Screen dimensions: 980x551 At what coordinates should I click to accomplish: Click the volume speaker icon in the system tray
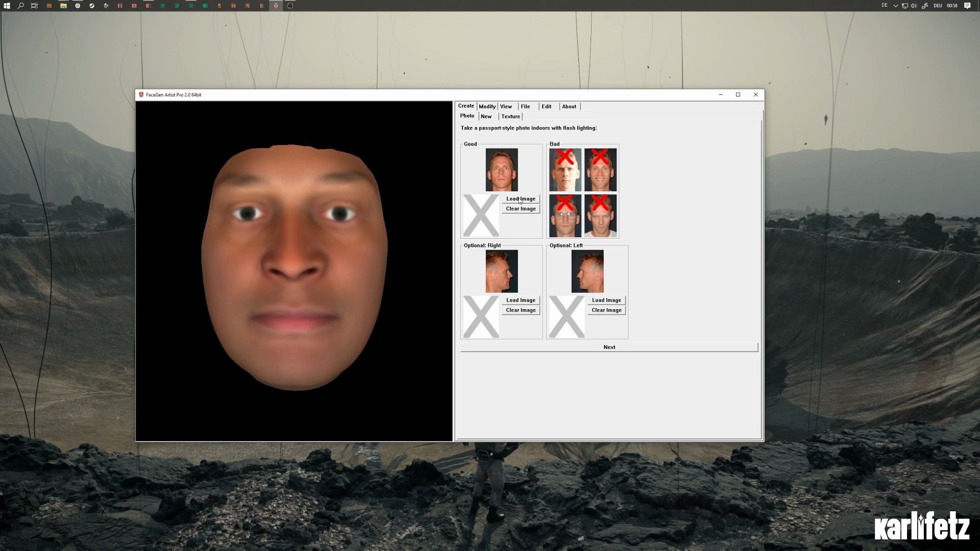point(914,6)
